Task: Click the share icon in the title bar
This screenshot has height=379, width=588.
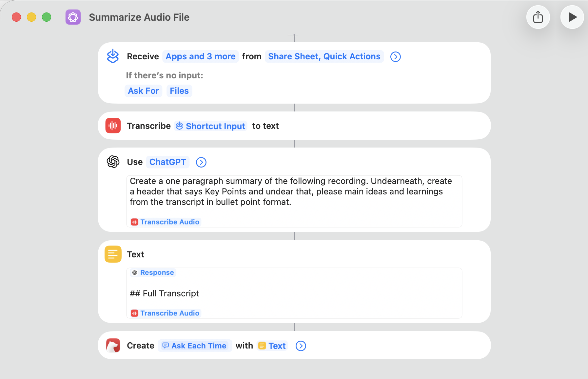Action: click(x=538, y=17)
